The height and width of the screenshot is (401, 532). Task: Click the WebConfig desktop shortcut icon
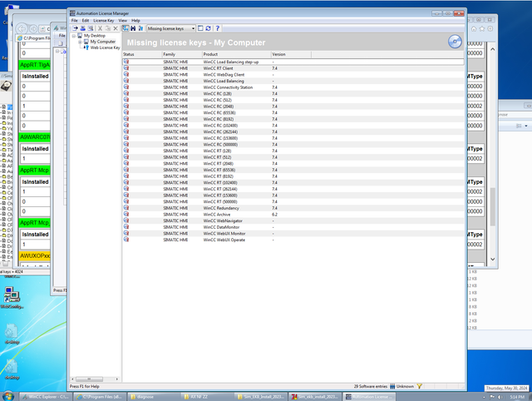(x=12, y=295)
